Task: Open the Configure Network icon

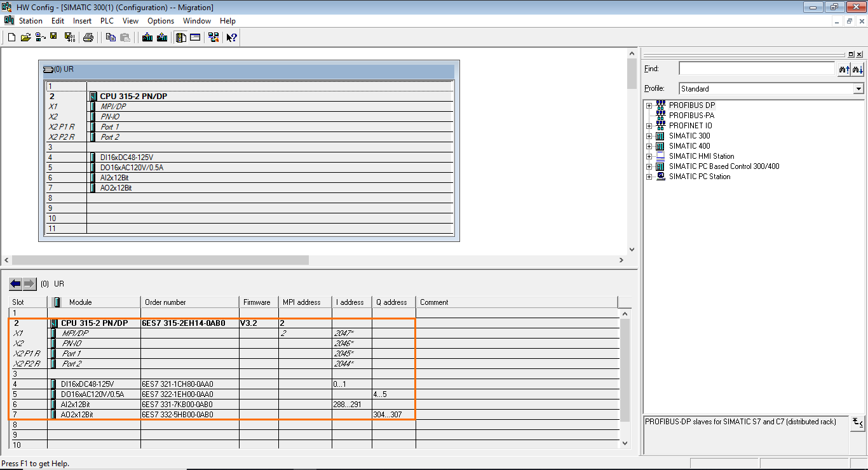Action: coord(213,37)
